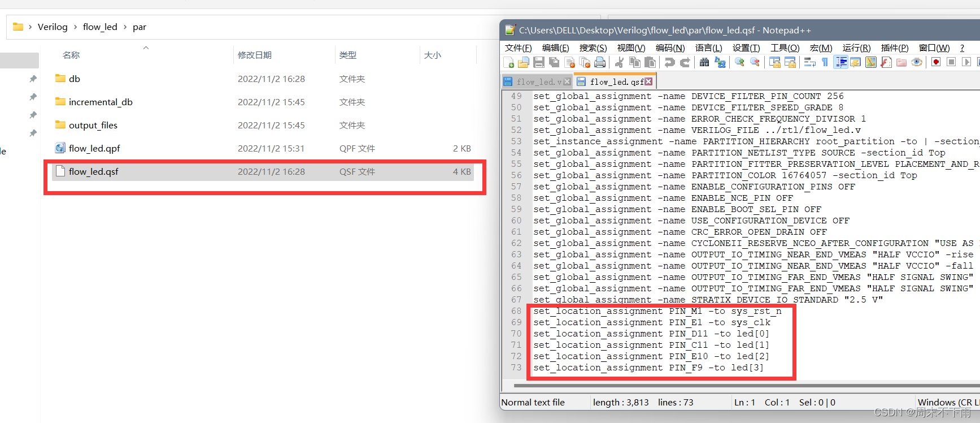Open the user defined language icon
The height and width of the screenshot is (423, 980).
pyautogui.click(x=856, y=62)
